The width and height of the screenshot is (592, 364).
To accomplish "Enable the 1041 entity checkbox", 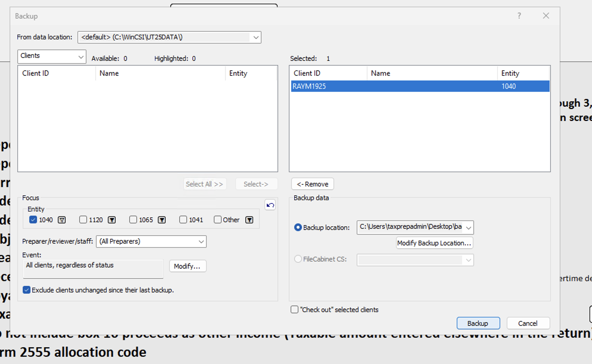I will tap(183, 220).
